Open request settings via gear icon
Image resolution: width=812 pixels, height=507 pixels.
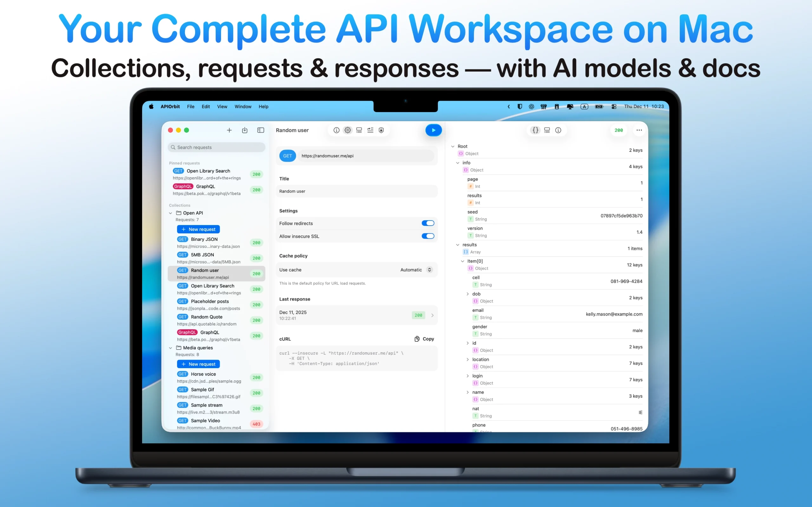(347, 130)
